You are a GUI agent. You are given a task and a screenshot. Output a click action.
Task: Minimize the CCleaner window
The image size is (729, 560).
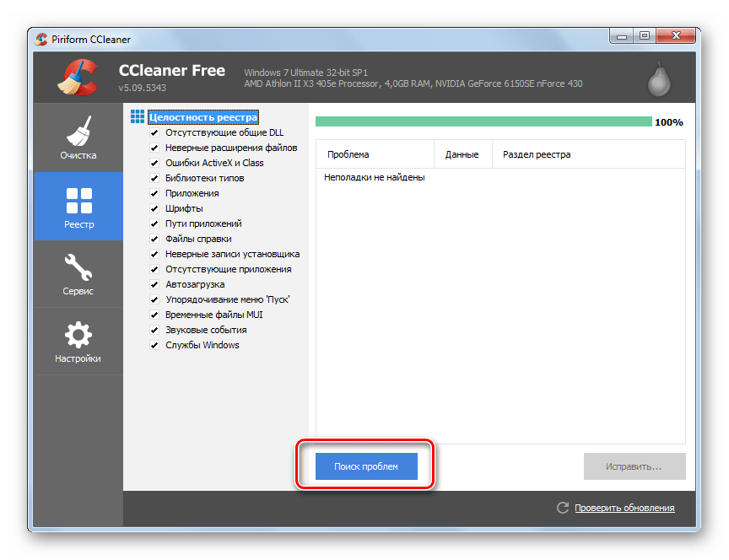click(x=622, y=35)
